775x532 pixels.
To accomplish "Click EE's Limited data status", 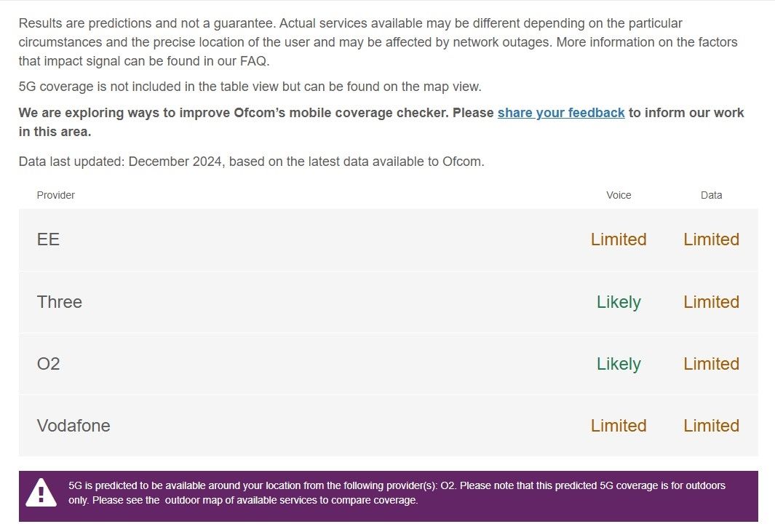I will click(711, 239).
